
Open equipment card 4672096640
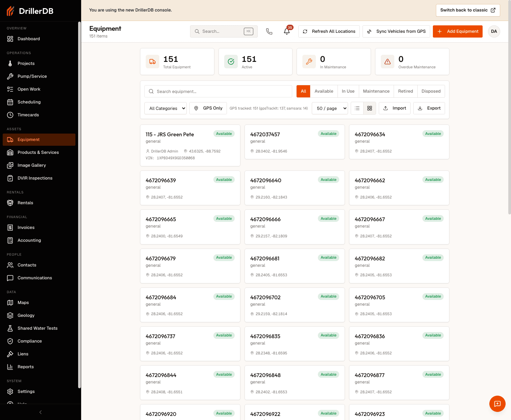(295, 188)
